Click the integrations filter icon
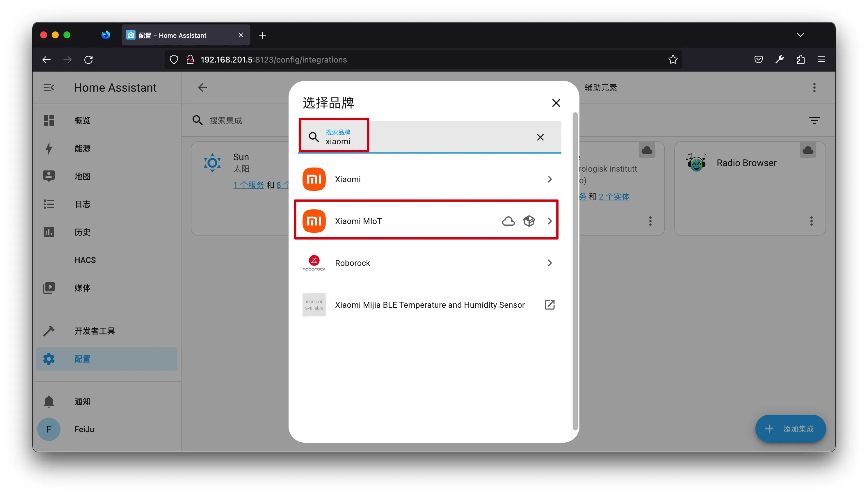 point(814,120)
